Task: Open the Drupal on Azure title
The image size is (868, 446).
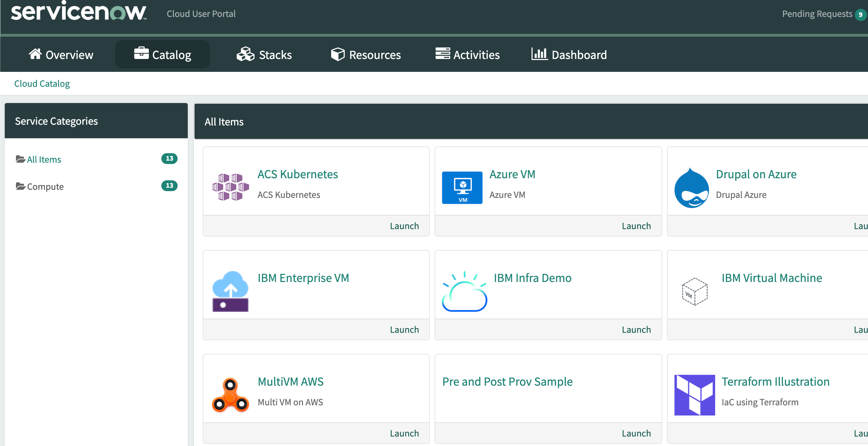Action: tap(756, 174)
